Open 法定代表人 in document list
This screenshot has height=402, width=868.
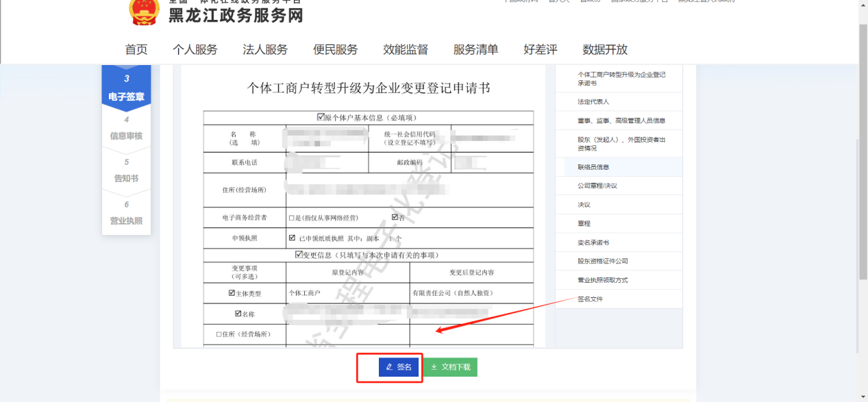[x=593, y=101]
